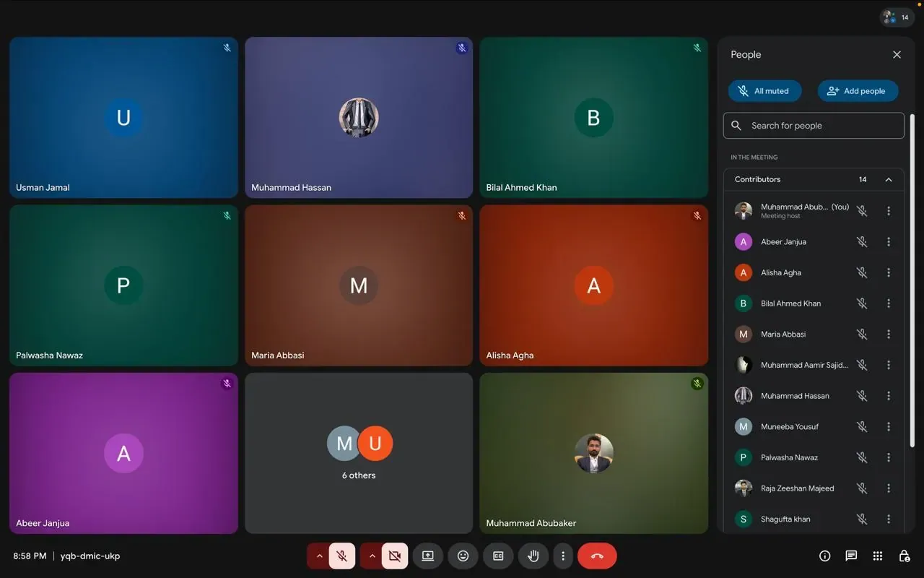The image size is (924, 578).
Task: Click the Alisha Agha video tile
Action: (593, 285)
